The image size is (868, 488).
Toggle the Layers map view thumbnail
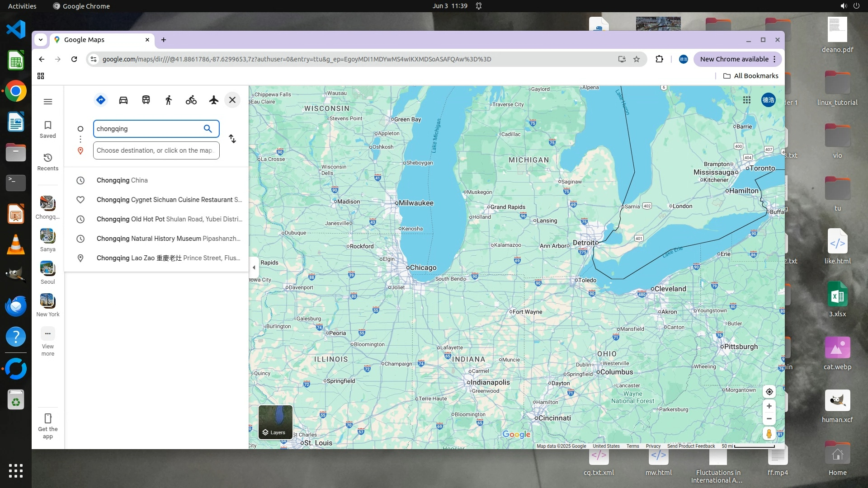(275, 422)
